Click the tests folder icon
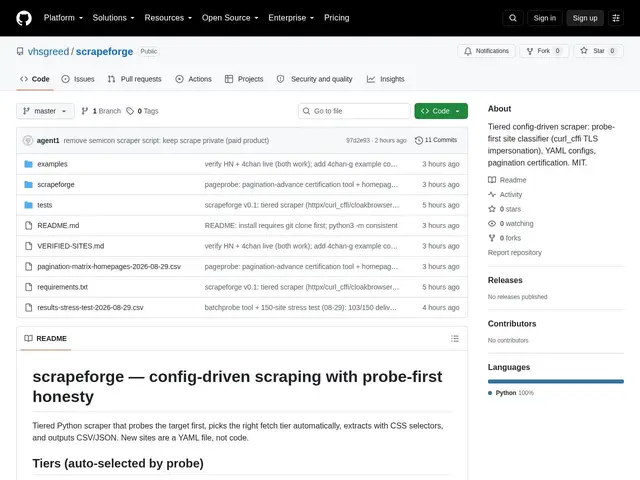640x480 pixels. pyautogui.click(x=28, y=205)
